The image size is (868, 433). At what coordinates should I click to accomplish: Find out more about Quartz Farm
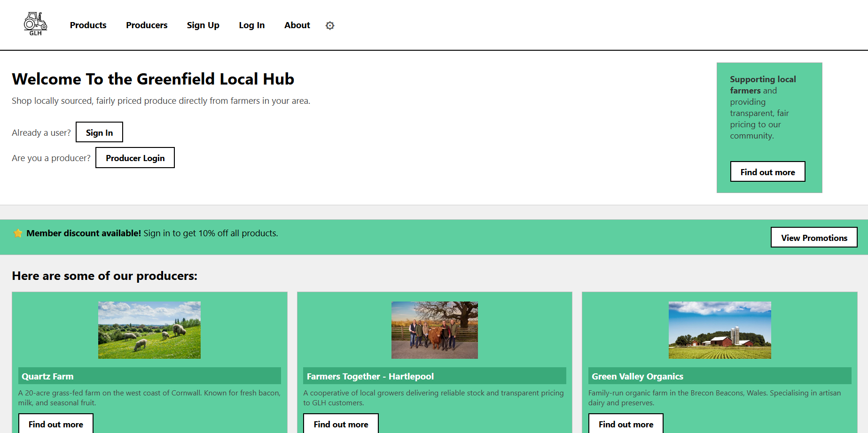point(56,424)
